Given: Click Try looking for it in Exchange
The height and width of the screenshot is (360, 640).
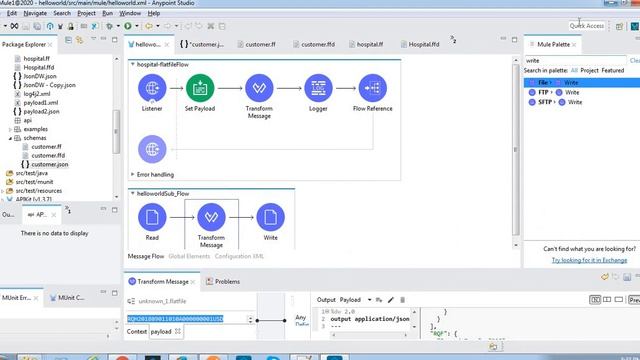Looking at the screenshot, I should coord(589,260).
